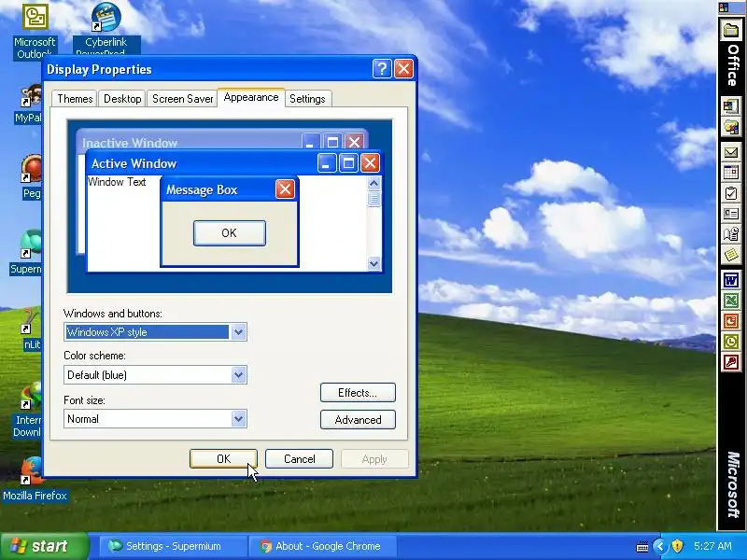Click the Start button
747x560 pixels.
click(44, 546)
